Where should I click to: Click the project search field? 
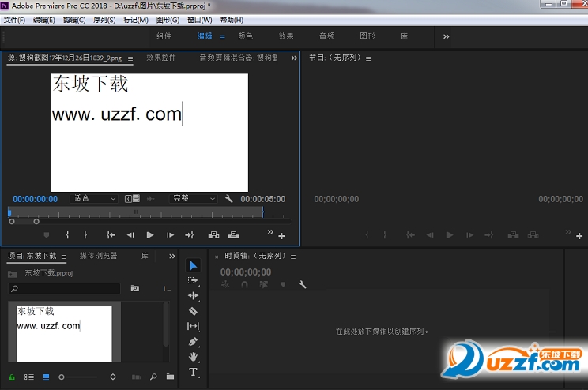[x=64, y=288]
